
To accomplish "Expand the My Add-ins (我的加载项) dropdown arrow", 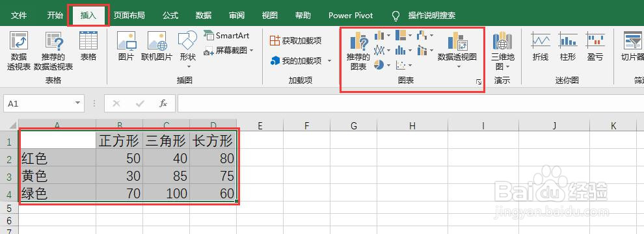I will pos(329,61).
